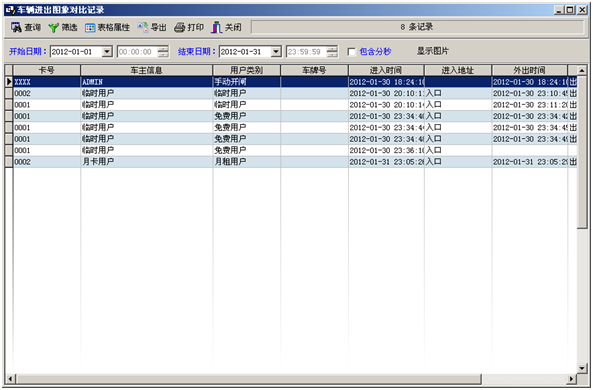Click the 车牌号 column header
This screenshot has width=593, height=390.
point(314,70)
